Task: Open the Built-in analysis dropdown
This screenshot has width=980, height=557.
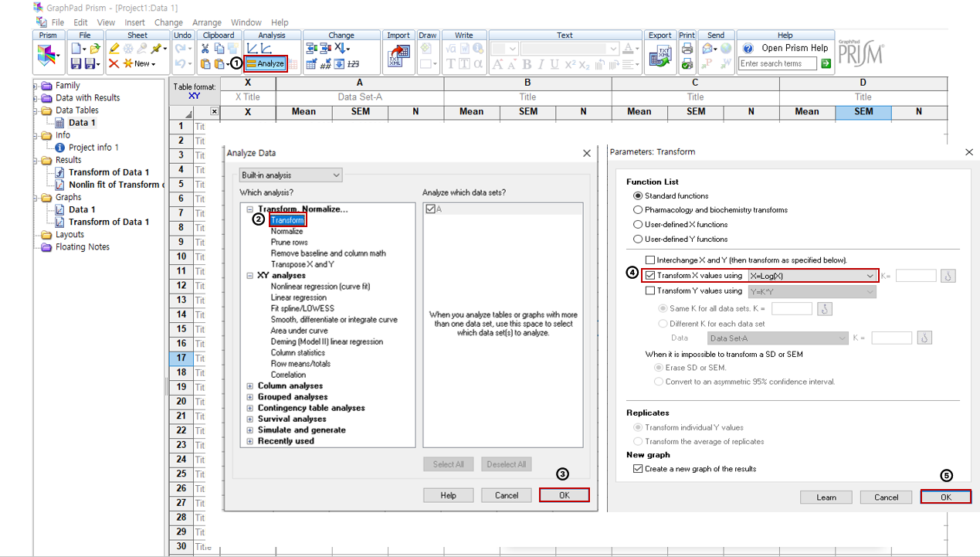Action: click(x=290, y=175)
